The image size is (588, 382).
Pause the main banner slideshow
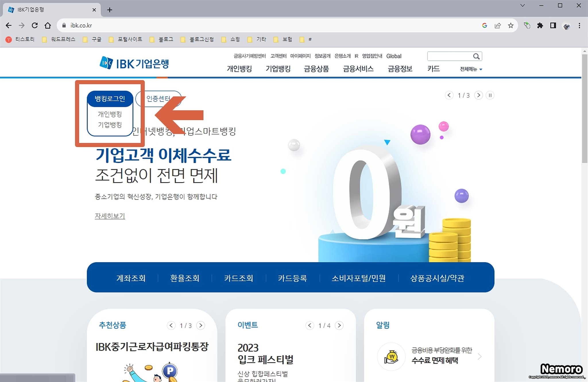click(x=490, y=95)
